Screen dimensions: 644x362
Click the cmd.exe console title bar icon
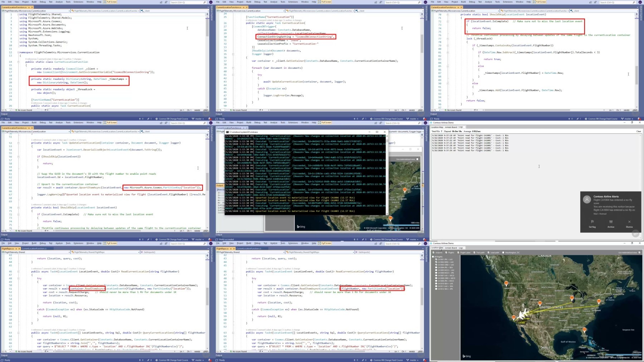(x=228, y=132)
